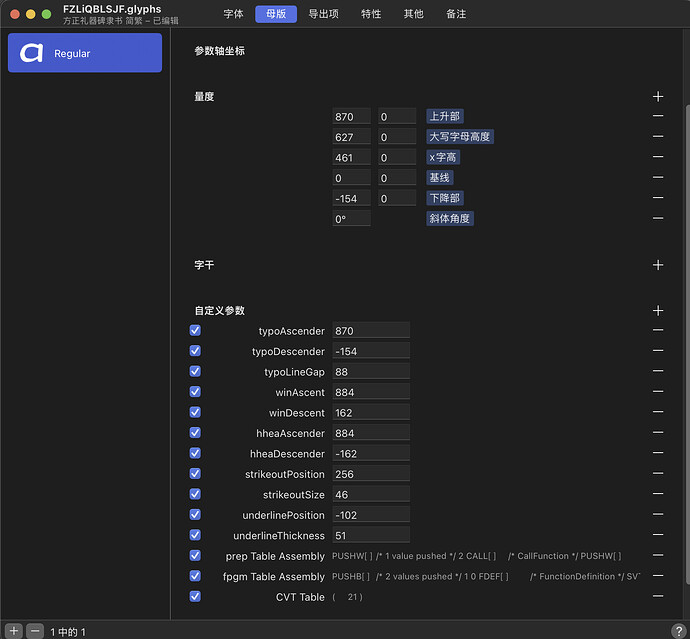Disable the typoAscender parameter checkbox

(195, 330)
